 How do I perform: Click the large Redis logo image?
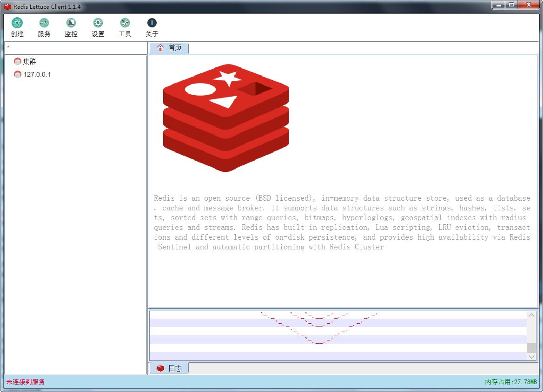pos(226,118)
